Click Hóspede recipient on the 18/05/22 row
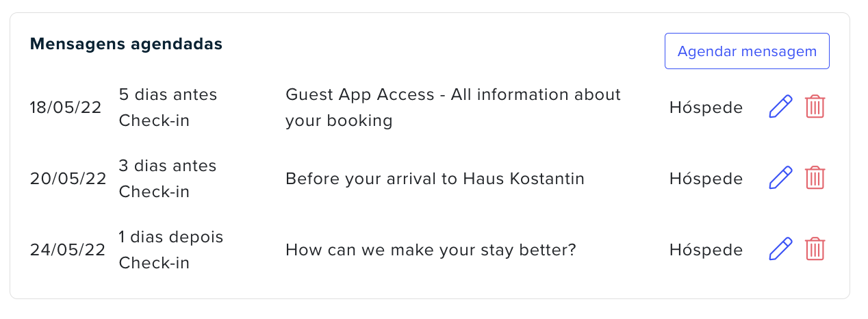The height and width of the screenshot is (319, 868). point(706,107)
